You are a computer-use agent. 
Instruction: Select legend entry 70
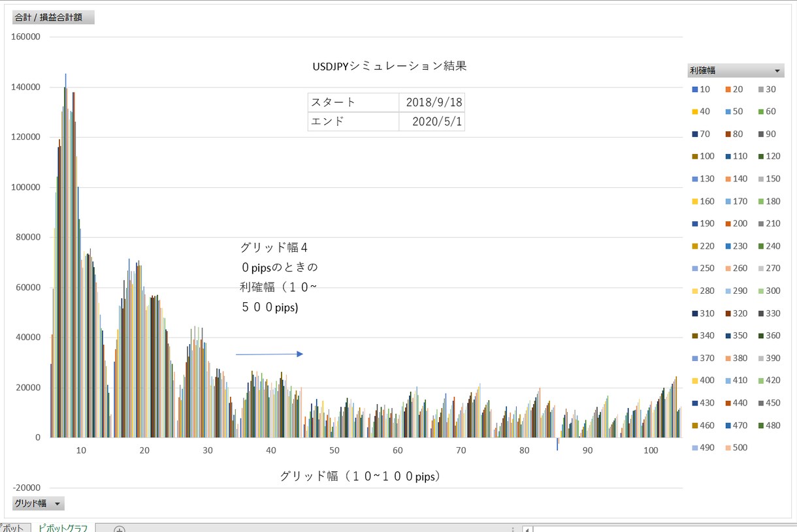click(701, 134)
